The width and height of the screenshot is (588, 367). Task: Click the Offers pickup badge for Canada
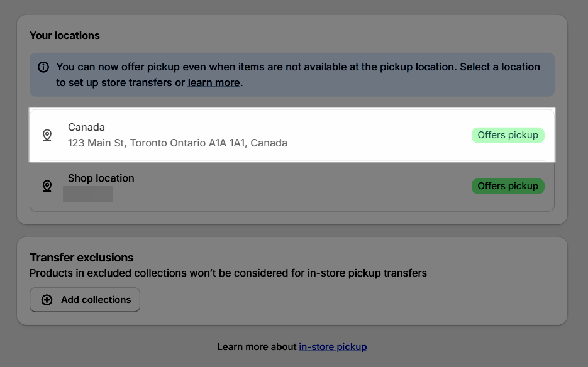[508, 135]
